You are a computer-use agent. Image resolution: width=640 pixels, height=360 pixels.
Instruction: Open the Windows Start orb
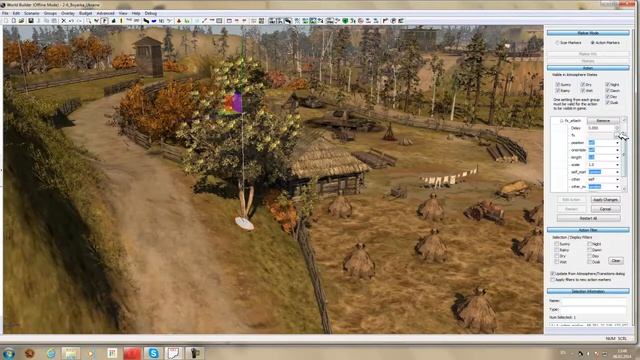pos(9,353)
